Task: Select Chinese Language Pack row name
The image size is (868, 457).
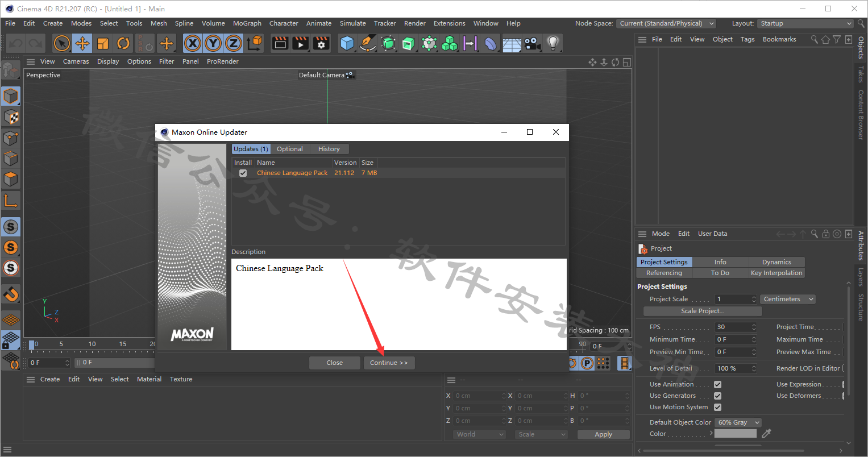Action: tap(292, 173)
